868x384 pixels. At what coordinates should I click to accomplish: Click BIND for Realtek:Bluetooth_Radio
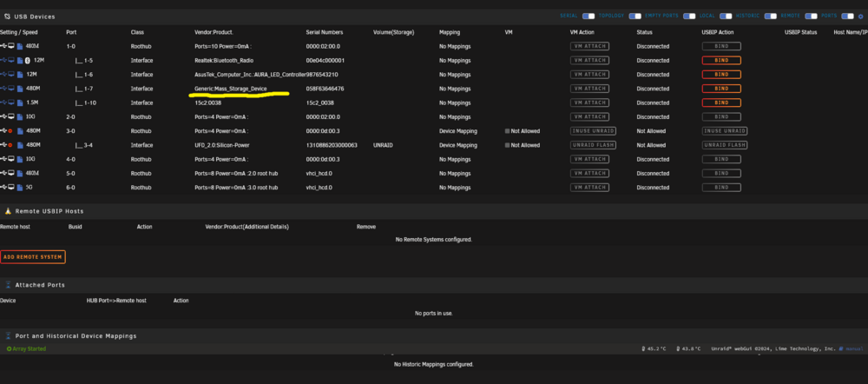click(721, 60)
